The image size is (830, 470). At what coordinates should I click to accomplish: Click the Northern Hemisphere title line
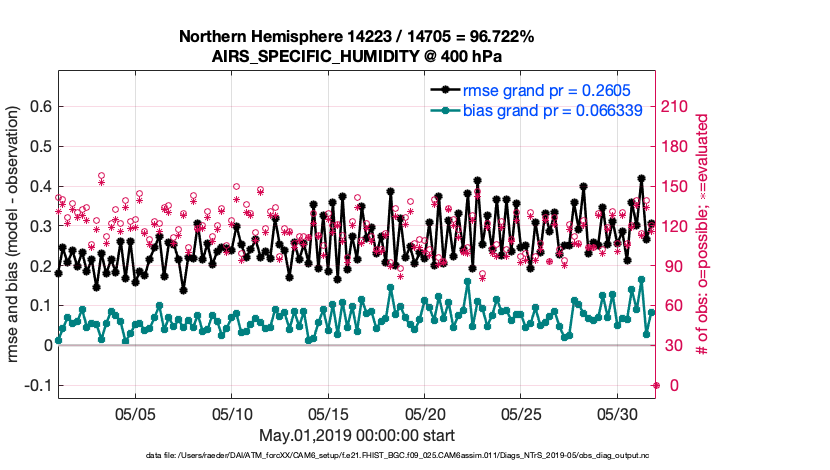point(356,37)
